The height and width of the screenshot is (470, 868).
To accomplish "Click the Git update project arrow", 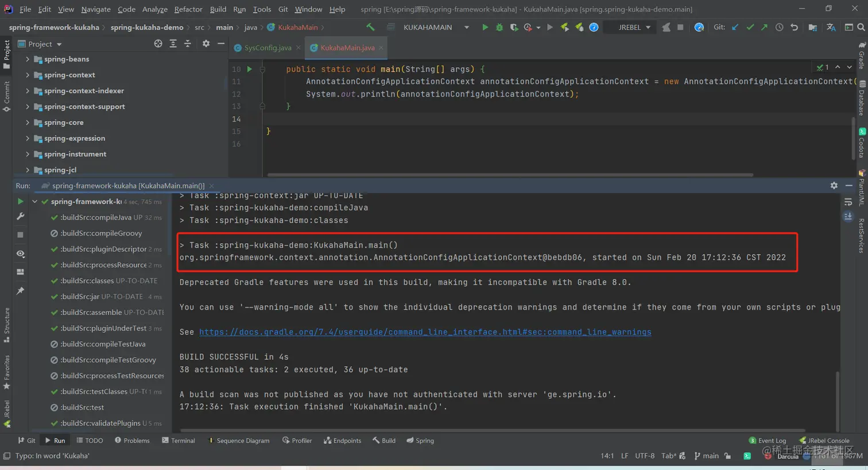I will 735,27.
